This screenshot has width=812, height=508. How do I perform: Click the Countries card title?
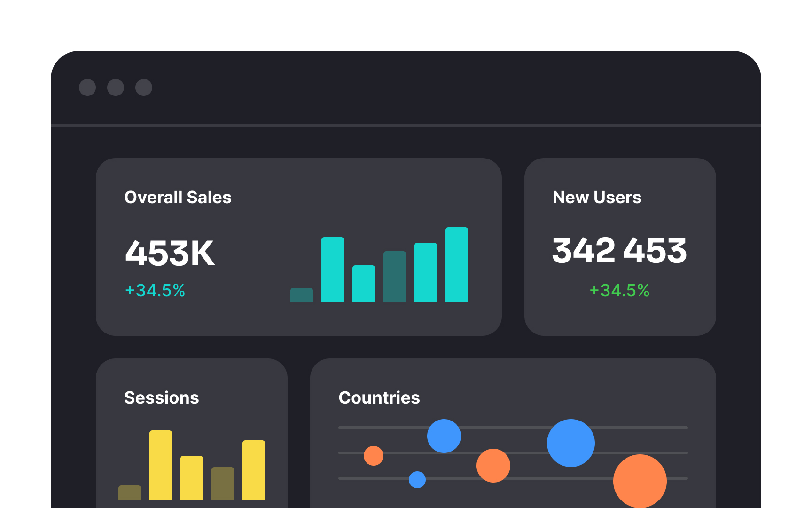pos(379,398)
